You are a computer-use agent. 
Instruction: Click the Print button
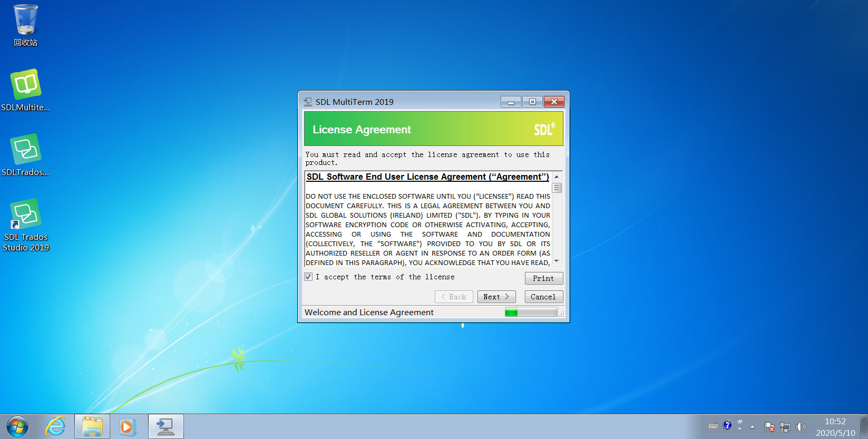pos(544,278)
